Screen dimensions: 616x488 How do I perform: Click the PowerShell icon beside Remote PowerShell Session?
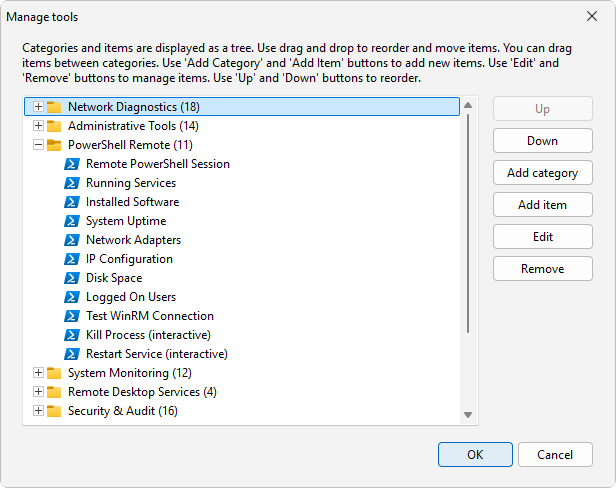point(72,164)
